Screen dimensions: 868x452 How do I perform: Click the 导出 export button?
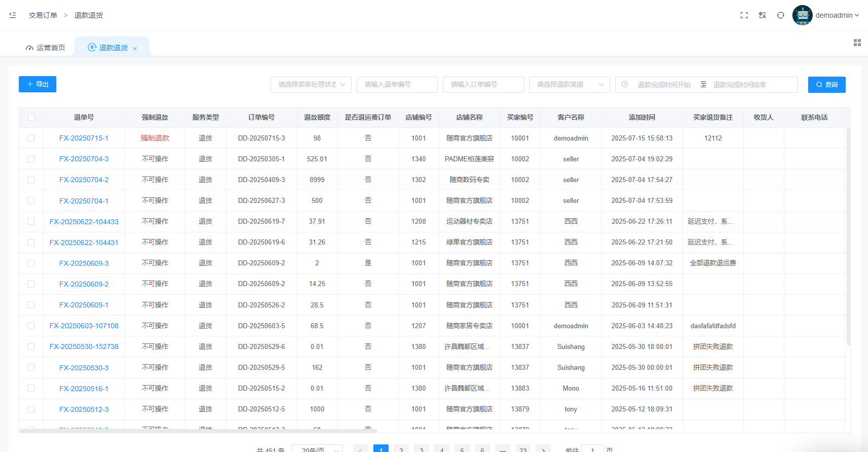(38, 84)
